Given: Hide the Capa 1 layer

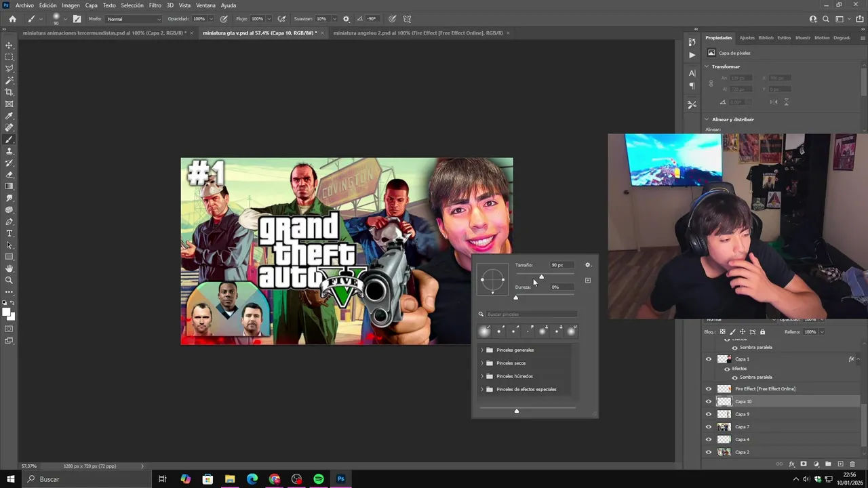Looking at the screenshot, I should coord(709,359).
